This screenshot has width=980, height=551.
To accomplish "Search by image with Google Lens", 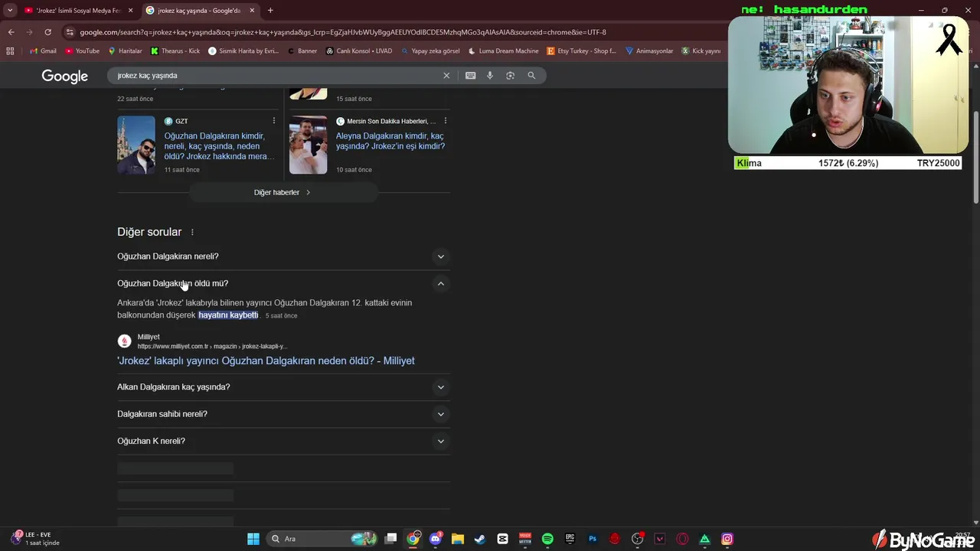I will pos(510,76).
